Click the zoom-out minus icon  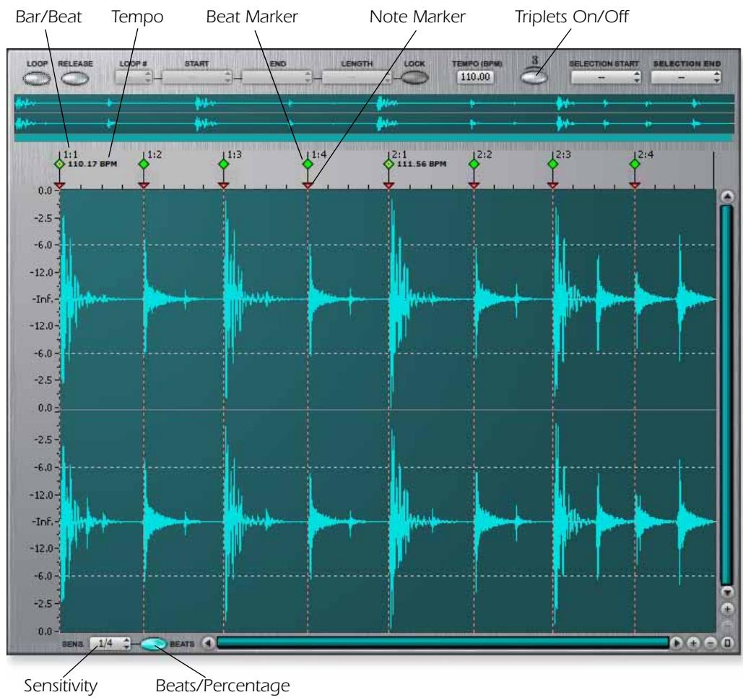(x=711, y=642)
